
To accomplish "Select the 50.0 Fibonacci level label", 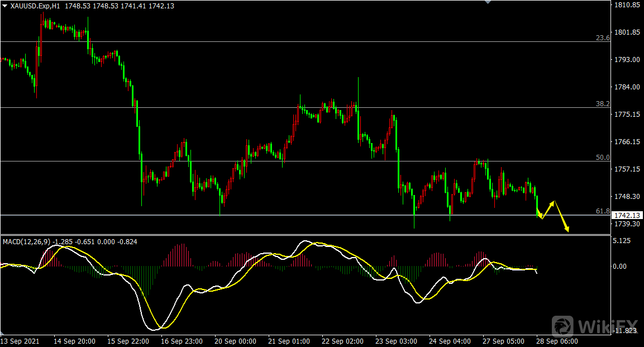I will (602, 158).
